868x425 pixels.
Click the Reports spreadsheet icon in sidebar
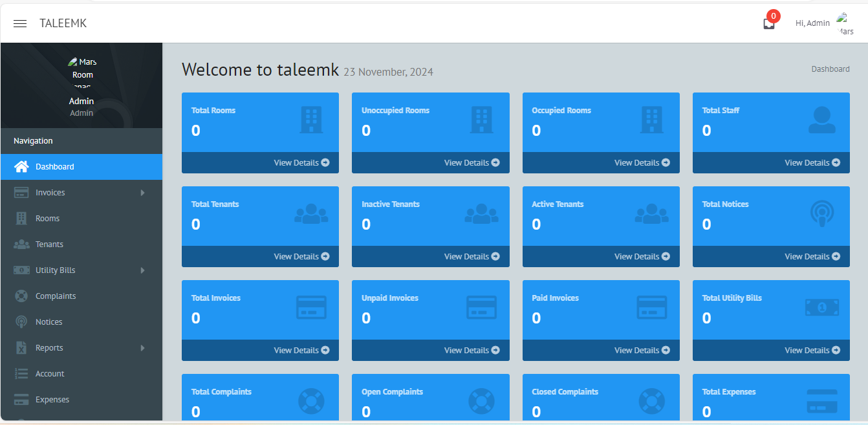[21, 348]
